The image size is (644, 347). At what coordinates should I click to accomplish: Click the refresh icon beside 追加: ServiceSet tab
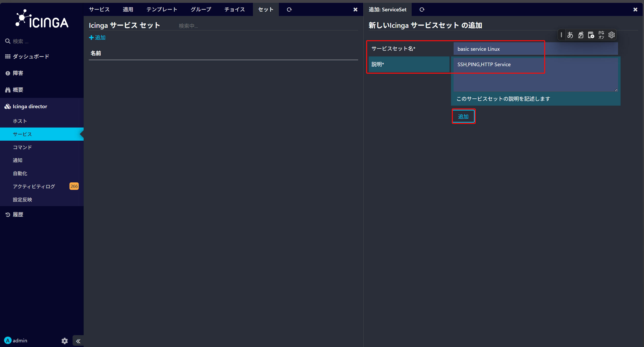422,10
